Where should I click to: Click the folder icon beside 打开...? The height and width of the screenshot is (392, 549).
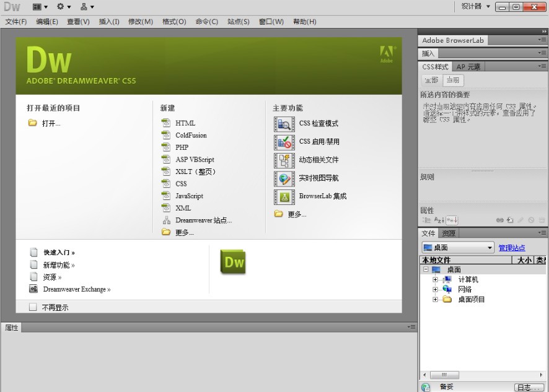pyautogui.click(x=33, y=123)
